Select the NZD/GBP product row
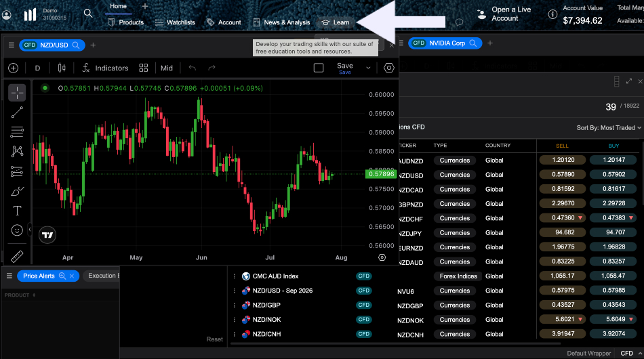This screenshot has height=359, width=644. (266, 305)
